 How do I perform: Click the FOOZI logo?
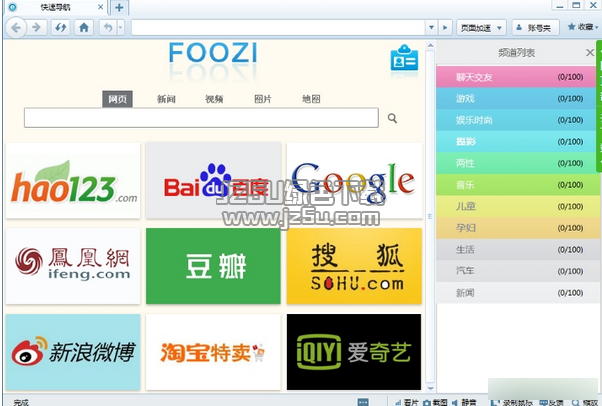coord(213,53)
